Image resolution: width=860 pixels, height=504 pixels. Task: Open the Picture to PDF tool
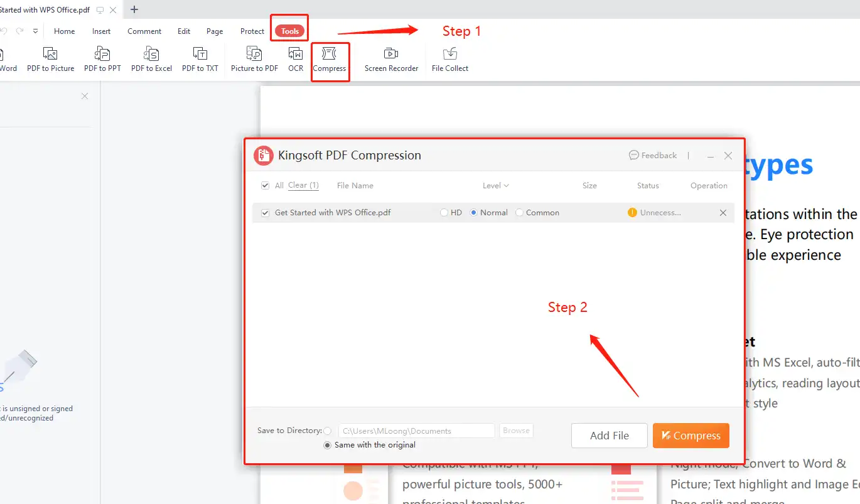pyautogui.click(x=254, y=60)
